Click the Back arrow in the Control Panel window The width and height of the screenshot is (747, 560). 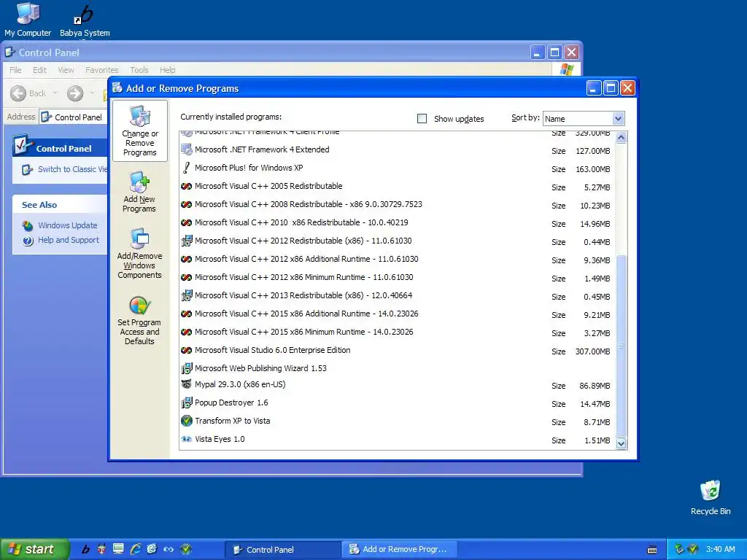[x=18, y=93]
